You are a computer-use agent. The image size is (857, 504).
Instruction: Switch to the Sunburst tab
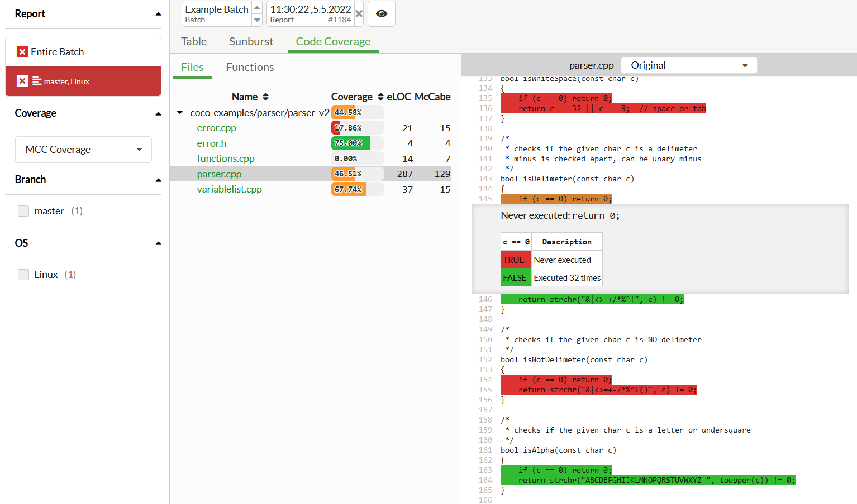tap(251, 41)
